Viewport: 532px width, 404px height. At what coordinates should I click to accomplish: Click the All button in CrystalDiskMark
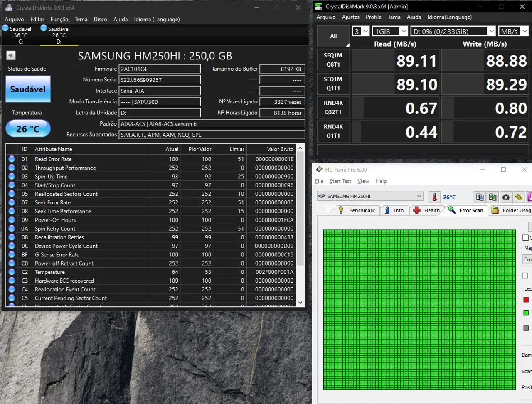pos(333,36)
